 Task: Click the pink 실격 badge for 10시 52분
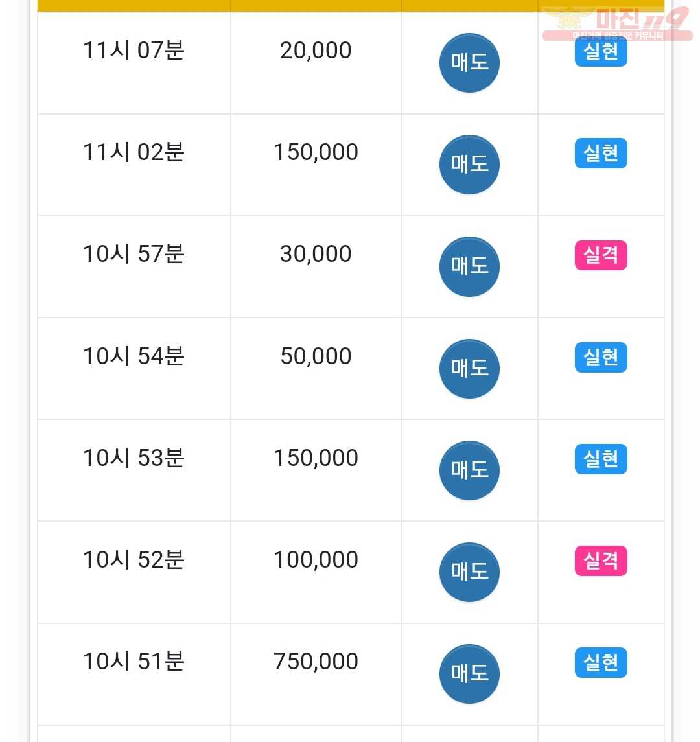[601, 561]
